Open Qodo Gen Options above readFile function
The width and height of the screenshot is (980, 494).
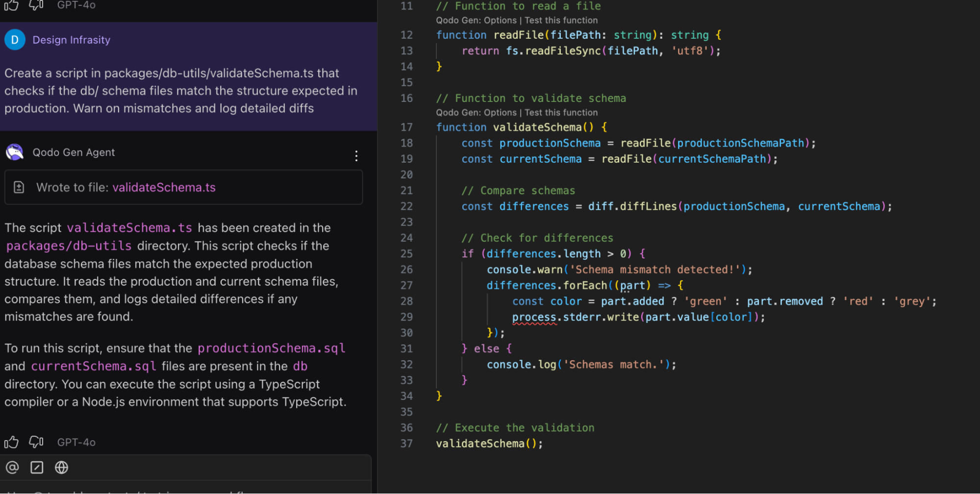pyautogui.click(x=476, y=20)
